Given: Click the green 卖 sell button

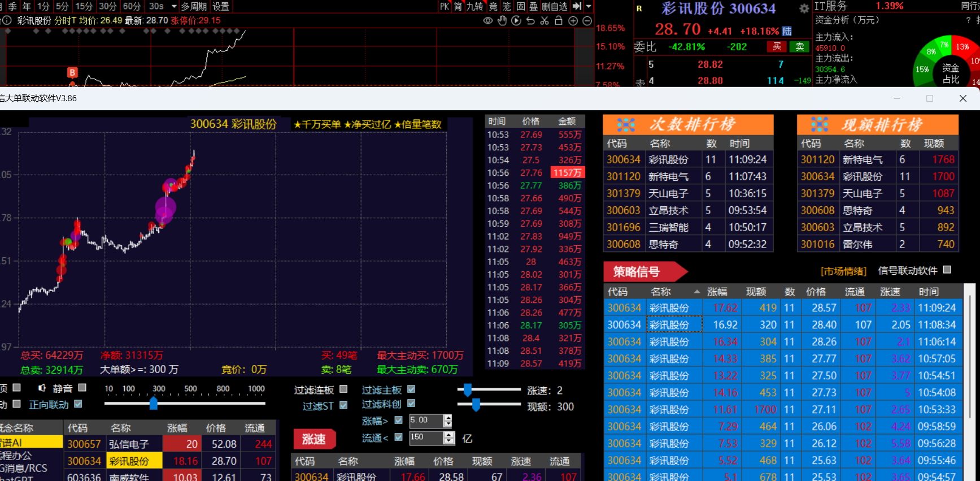Looking at the screenshot, I should coord(800,47).
